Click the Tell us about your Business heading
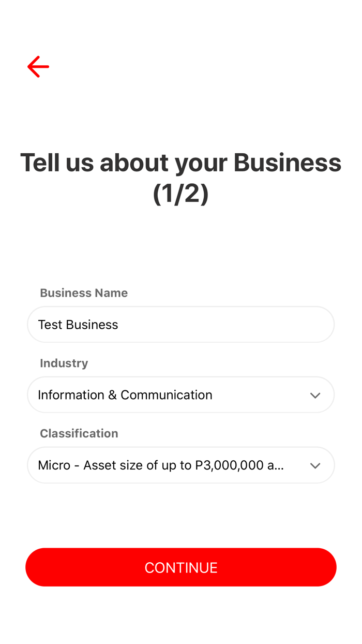Viewport: 362px width, 644px height. coord(180,163)
